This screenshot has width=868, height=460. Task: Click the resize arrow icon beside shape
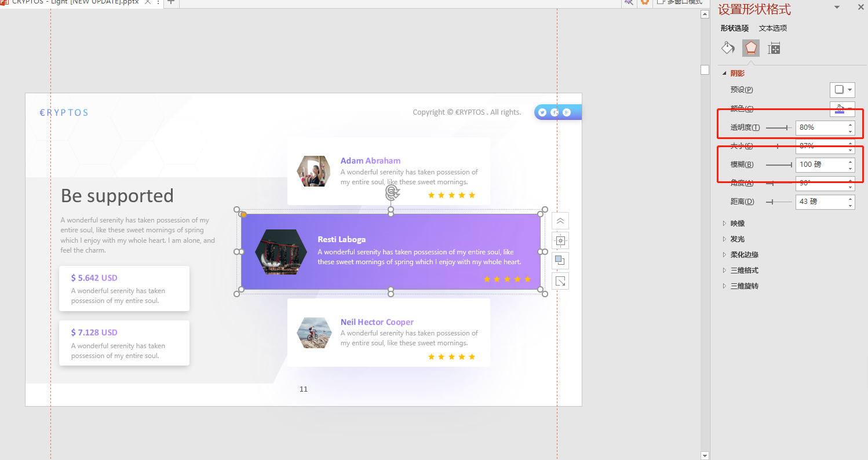560,281
